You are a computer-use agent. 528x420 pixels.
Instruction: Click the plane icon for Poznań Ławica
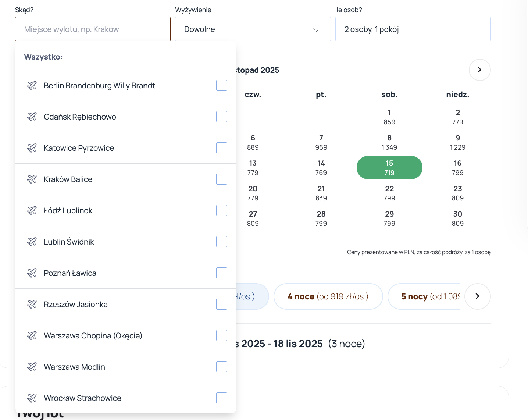point(32,273)
